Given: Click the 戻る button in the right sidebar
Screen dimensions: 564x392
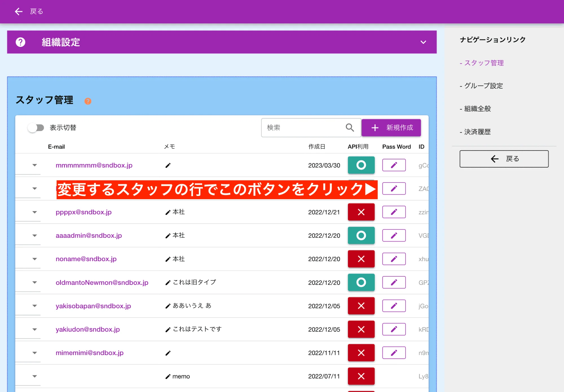Looking at the screenshot, I should [504, 159].
